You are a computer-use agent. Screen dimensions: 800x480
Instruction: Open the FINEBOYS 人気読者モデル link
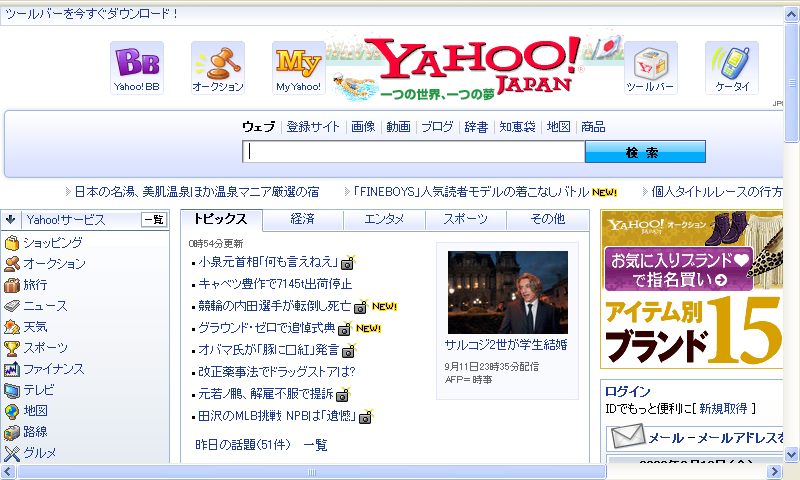471,192
